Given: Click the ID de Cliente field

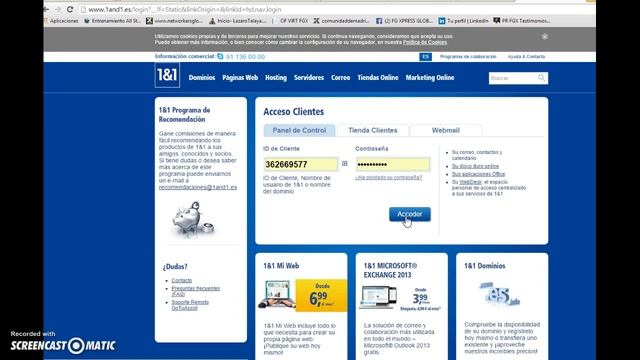Looking at the screenshot, I should point(301,164).
